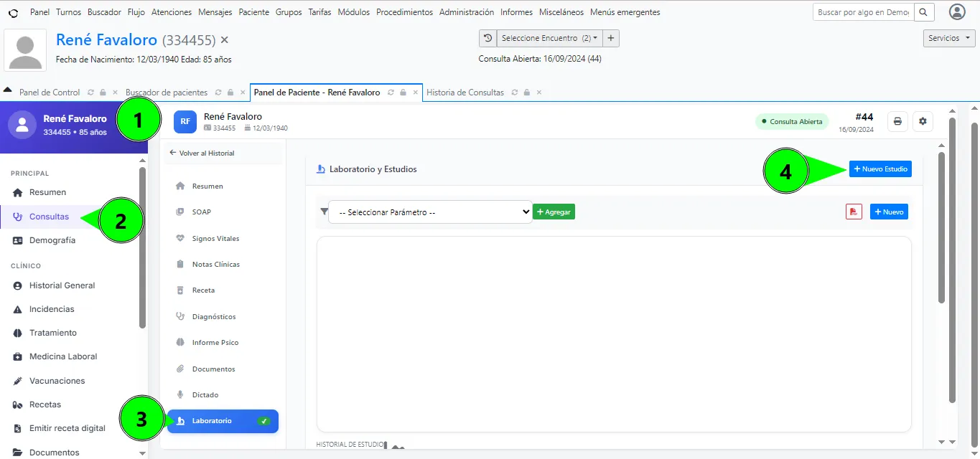Clear patient with X next to 334455
This screenshot has width=980, height=459.
pyautogui.click(x=225, y=40)
